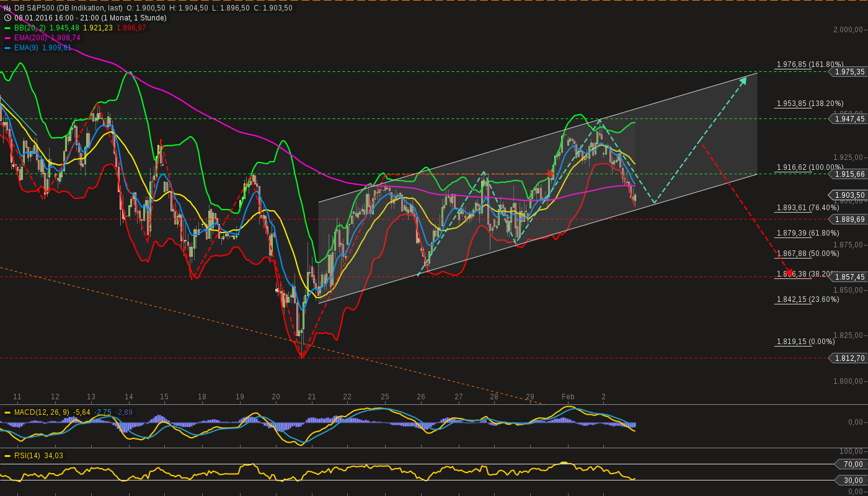Click the 1.800,00 price scale label
868x496 pixels.
click(x=849, y=381)
